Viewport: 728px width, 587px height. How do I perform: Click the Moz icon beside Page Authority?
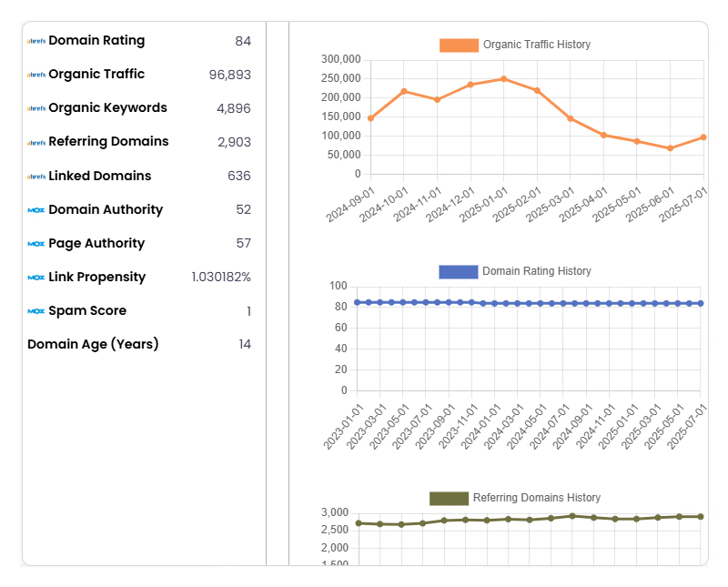point(36,244)
